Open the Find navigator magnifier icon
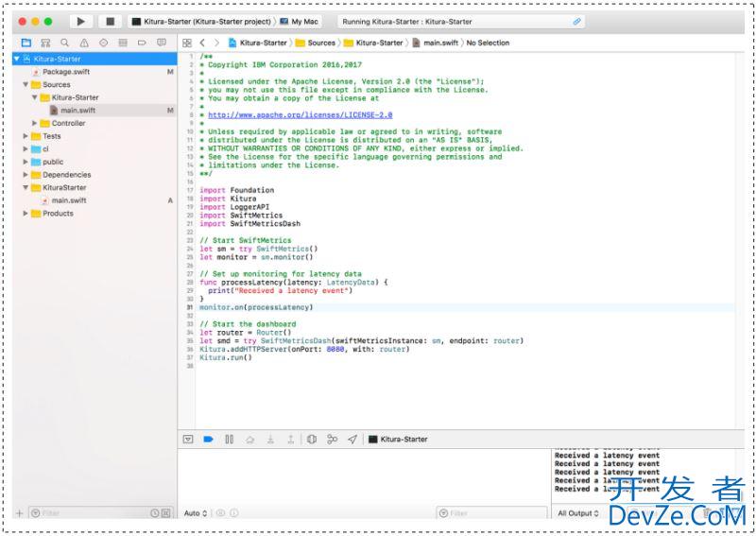Screen dimensions: 756x536 tap(64, 43)
